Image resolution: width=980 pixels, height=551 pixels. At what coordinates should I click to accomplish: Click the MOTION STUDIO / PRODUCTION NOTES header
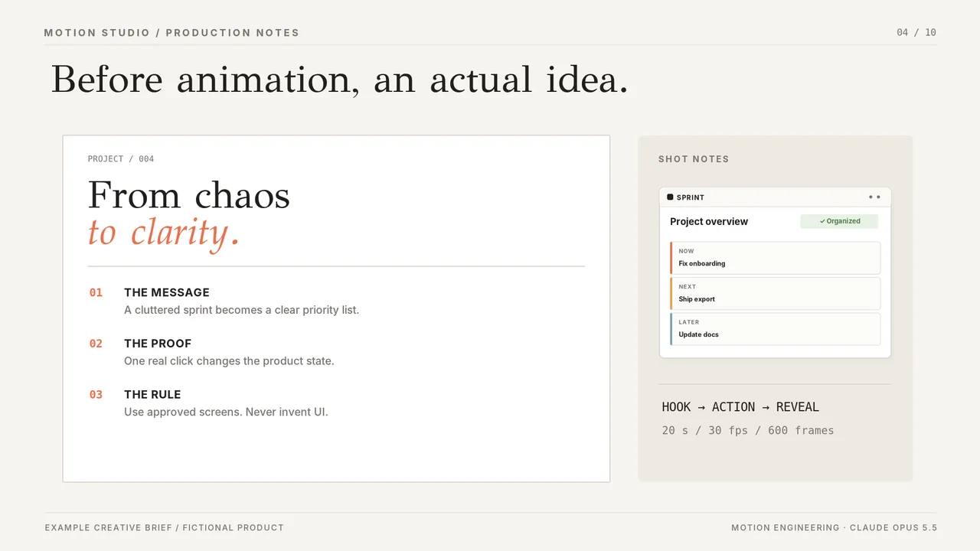pos(171,33)
